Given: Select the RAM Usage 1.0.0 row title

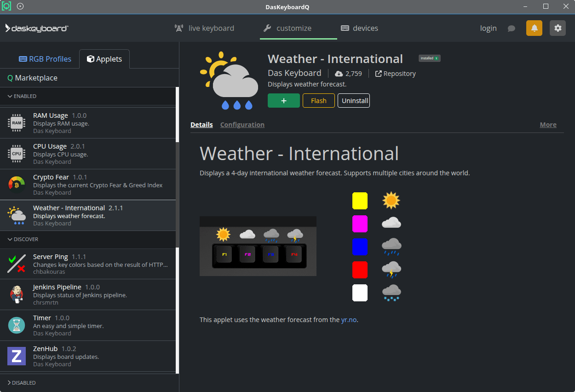Looking at the screenshot, I should pyautogui.click(x=60, y=115).
